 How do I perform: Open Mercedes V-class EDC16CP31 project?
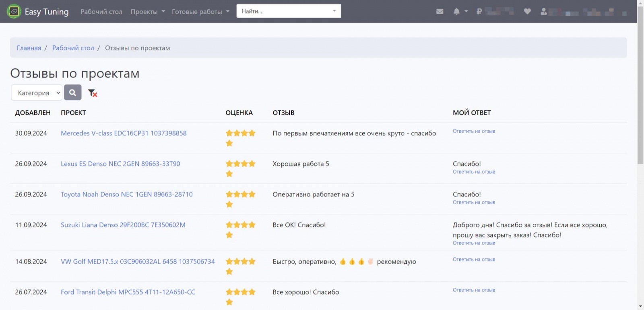coord(124,133)
